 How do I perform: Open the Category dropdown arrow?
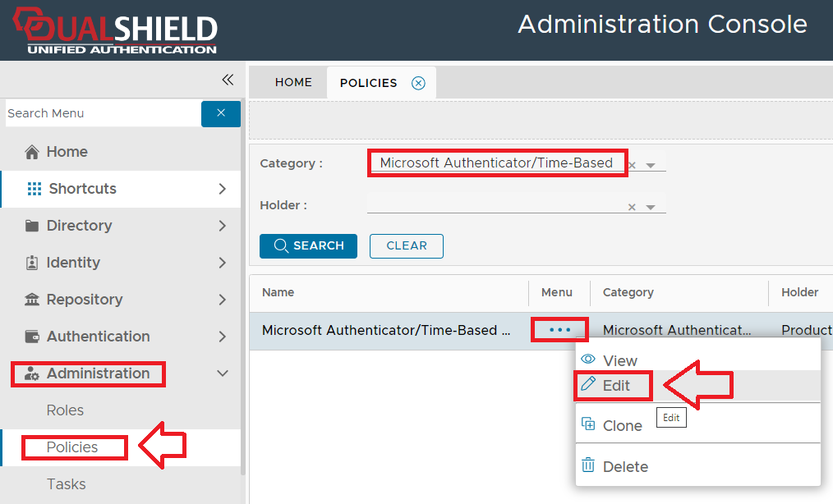pyautogui.click(x=651, y=165)
